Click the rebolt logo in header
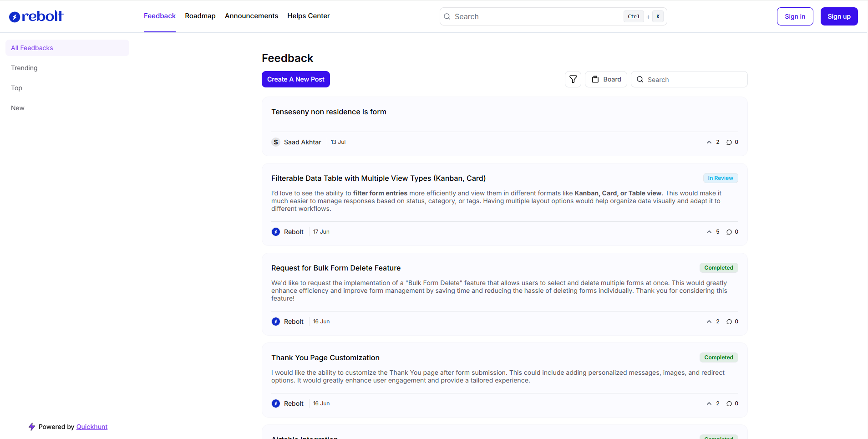 pyautogui.click(x=36, y=16)
